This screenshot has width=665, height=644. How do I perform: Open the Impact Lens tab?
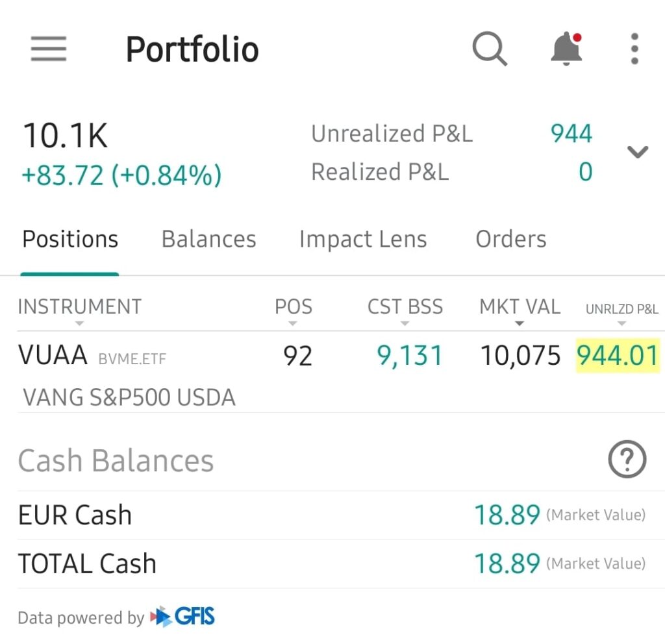[362, 240]
